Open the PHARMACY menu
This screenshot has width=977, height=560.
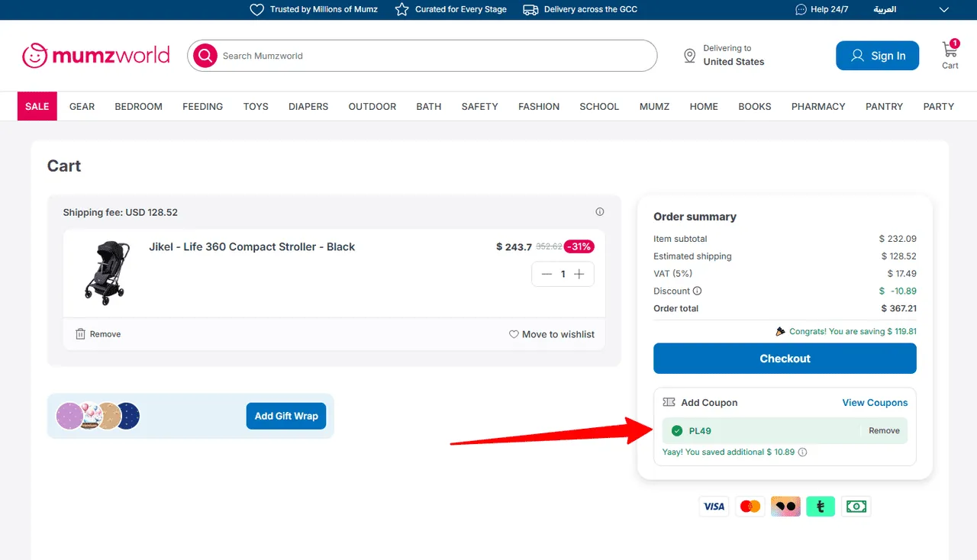click(x=818, y=106)
